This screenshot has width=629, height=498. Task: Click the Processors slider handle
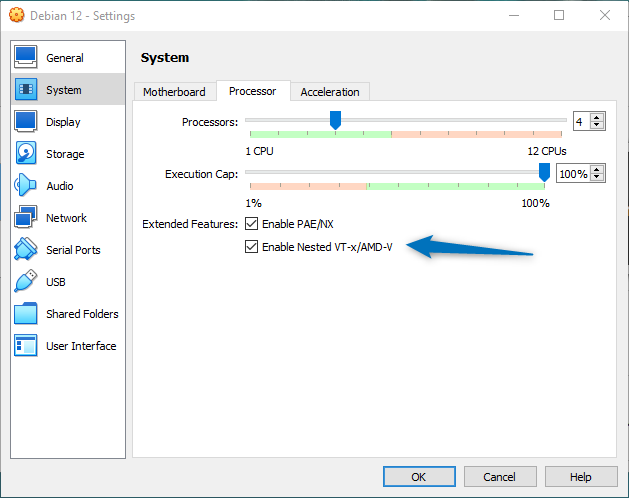335,120
